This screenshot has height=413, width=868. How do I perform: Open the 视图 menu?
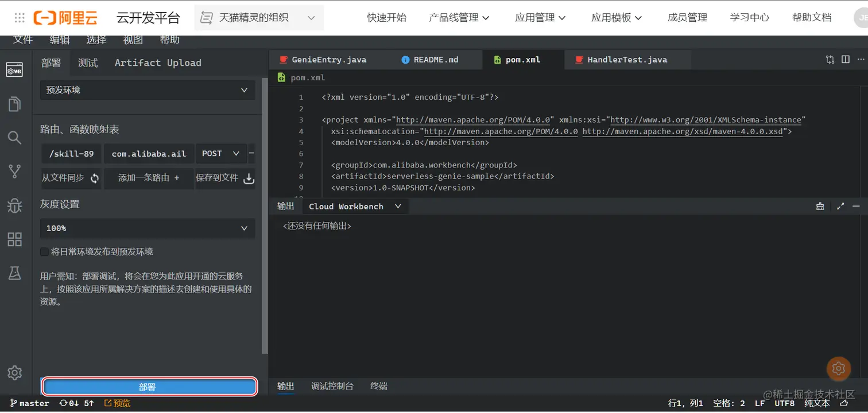pos(133,40)
